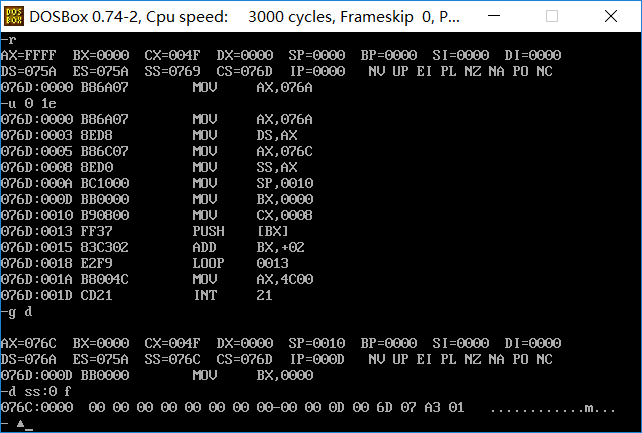Viewport: 642px width, 433px height.
Task: Select the SP=0000 register value
Action: tap(316, 55)
